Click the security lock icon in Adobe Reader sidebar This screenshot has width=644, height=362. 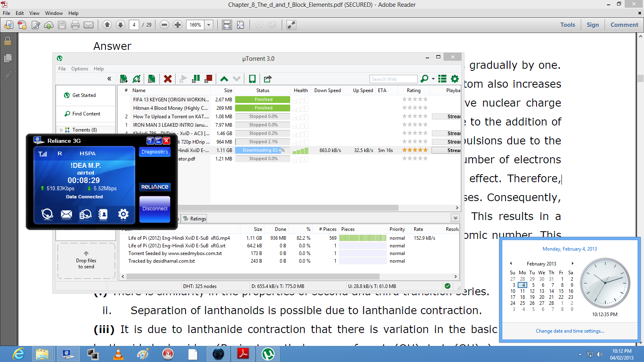pyautogui.click(x=8, y=41)
